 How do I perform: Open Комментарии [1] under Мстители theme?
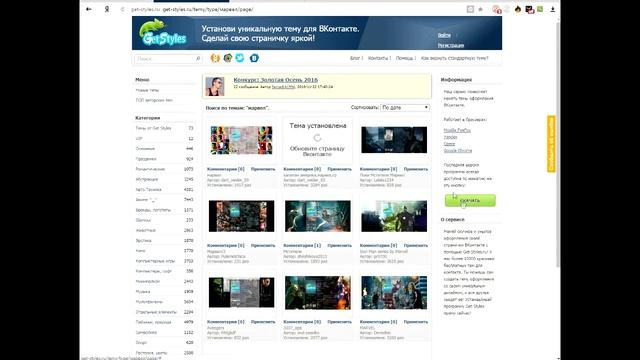(302, 245)
